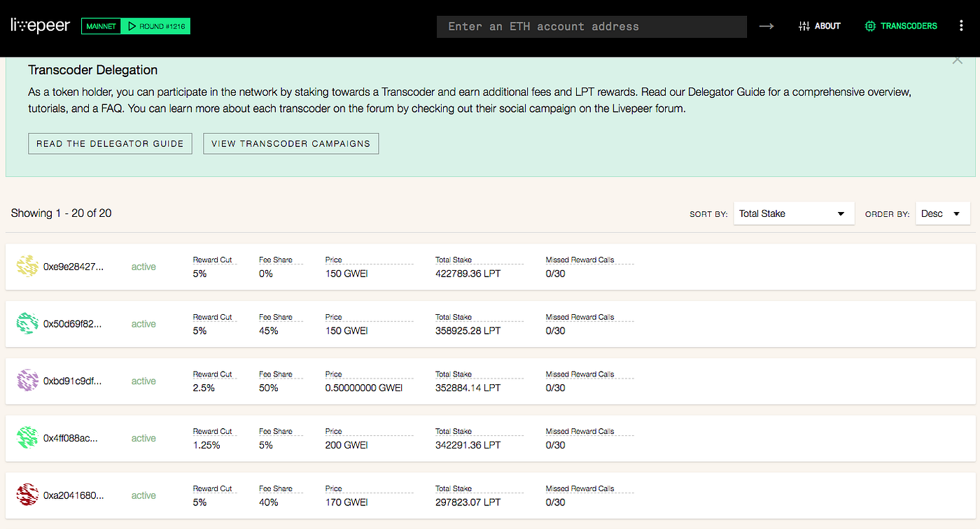The width and height of the screenshot is (980, 529).
Task: Click green identicon of 0x50d69f82
Action: 27,324
